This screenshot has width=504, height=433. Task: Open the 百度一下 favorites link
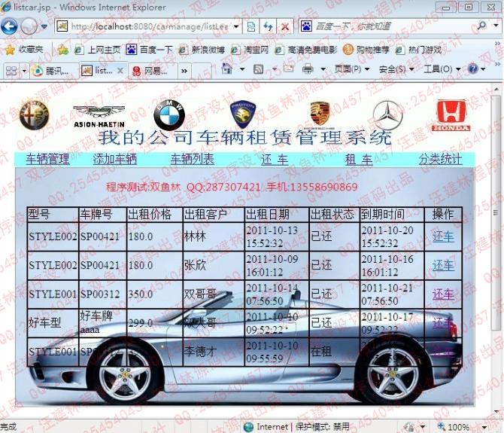(150, 50)
